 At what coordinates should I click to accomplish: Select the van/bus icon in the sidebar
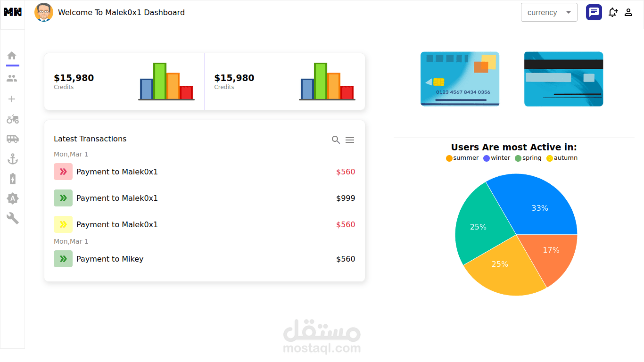[x=12, y=139]
